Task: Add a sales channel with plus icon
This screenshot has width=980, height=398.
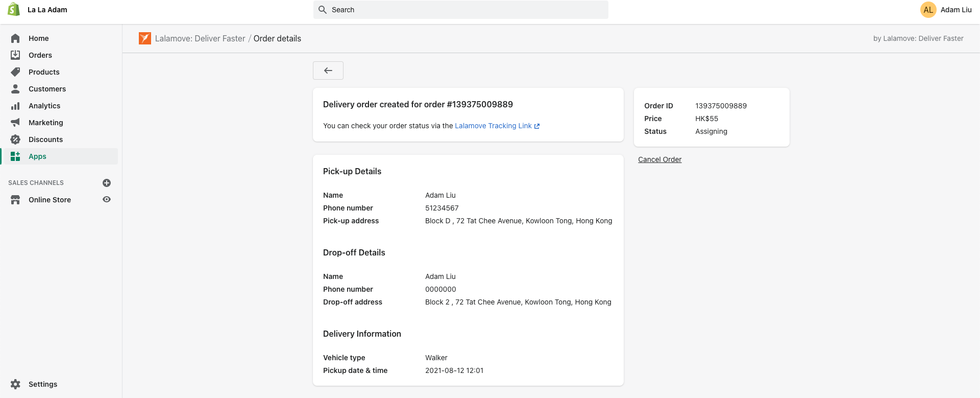Action: click(107, 183)
